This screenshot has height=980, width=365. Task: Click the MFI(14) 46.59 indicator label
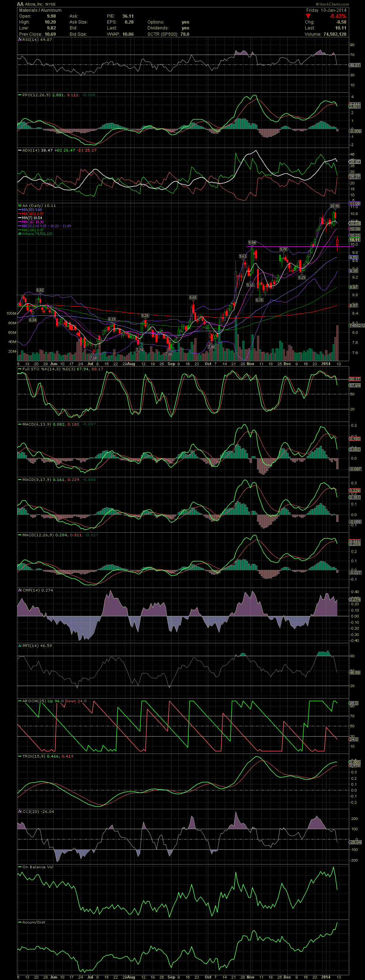(37, 645)
